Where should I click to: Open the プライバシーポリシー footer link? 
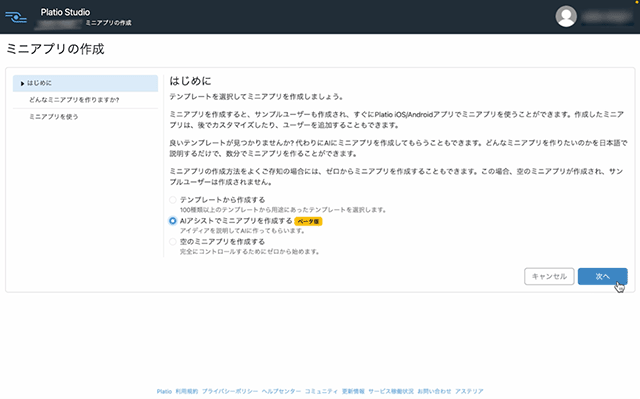[230, 391]
